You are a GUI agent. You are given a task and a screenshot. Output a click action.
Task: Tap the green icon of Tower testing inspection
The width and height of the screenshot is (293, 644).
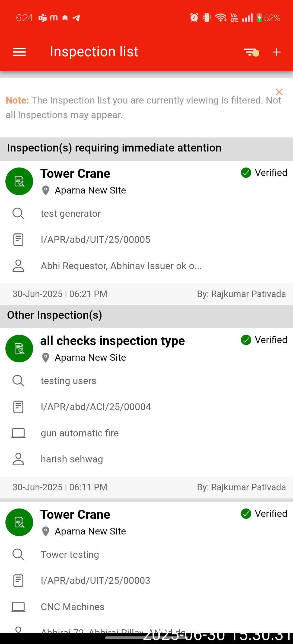click(19, 522)
